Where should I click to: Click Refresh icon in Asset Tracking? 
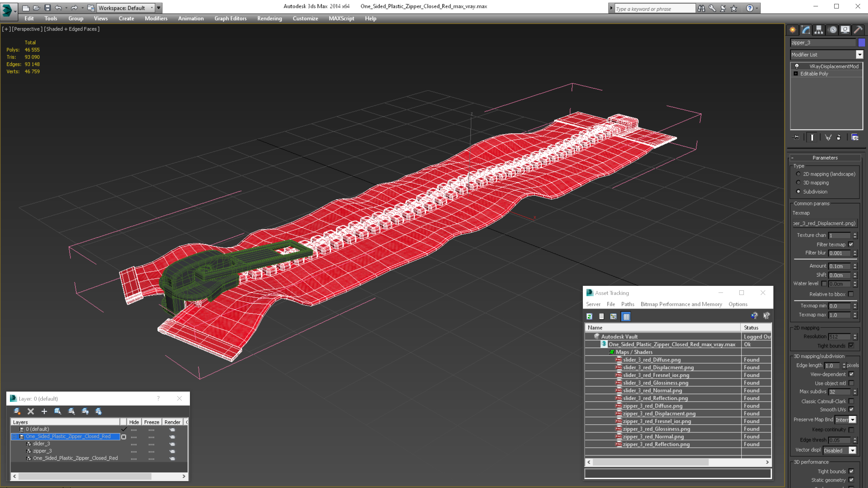tap(589, 316)
